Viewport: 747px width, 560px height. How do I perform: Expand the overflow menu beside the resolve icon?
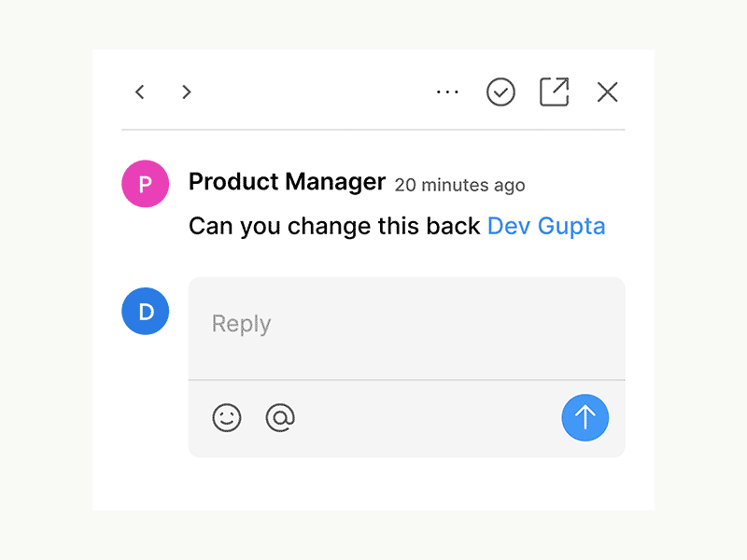pos(447,91)
